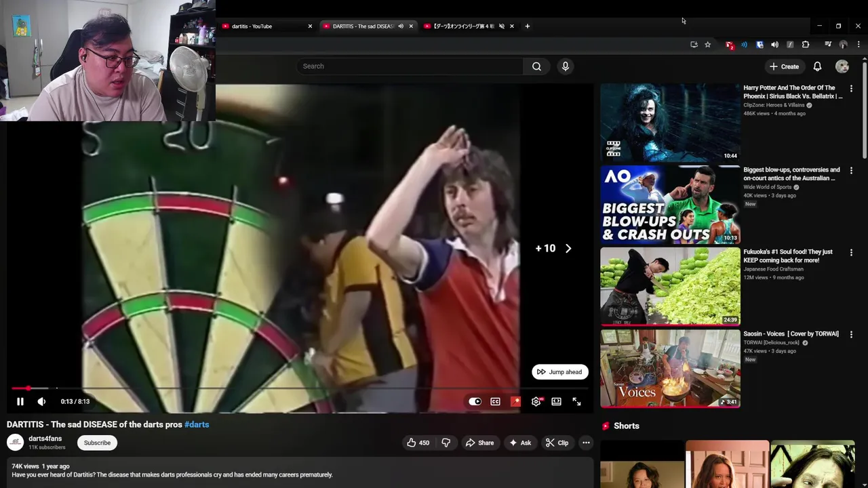Open video settings gear menu
868x488 pixels.
point(536,401)
